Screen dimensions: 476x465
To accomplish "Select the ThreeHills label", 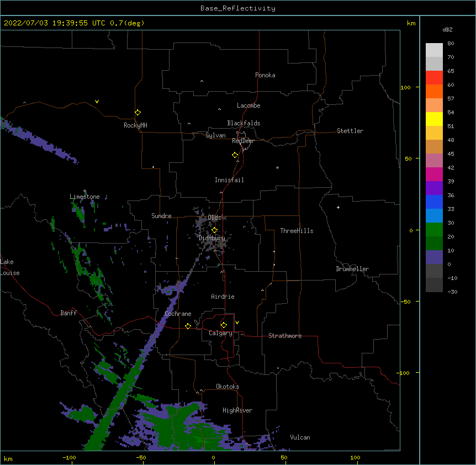I will 297,231.
